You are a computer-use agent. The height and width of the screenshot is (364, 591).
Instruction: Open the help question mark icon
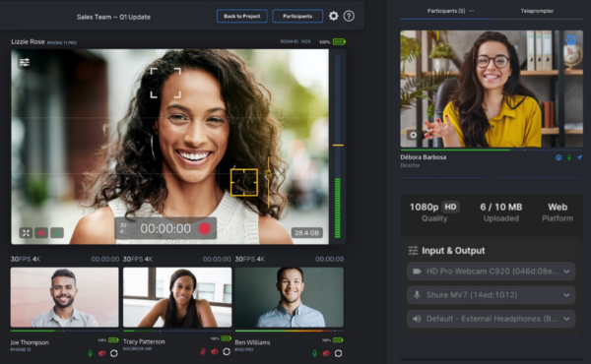349,16
